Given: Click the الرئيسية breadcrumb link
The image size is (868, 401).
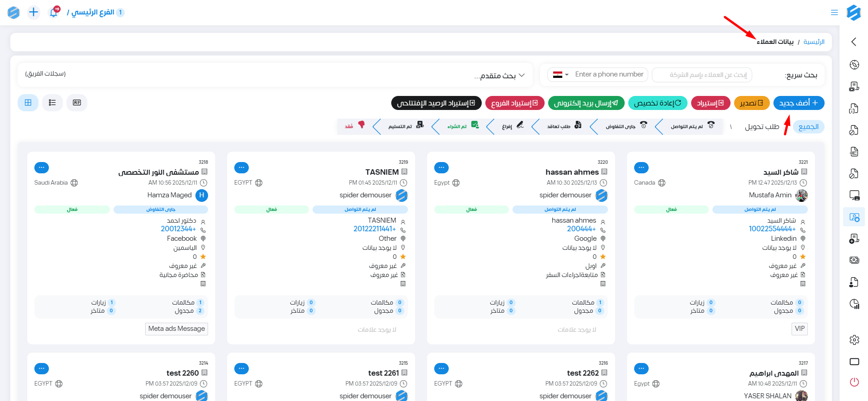Looking at the screenshot, I should pyautogui.click(x=814, y=42).
